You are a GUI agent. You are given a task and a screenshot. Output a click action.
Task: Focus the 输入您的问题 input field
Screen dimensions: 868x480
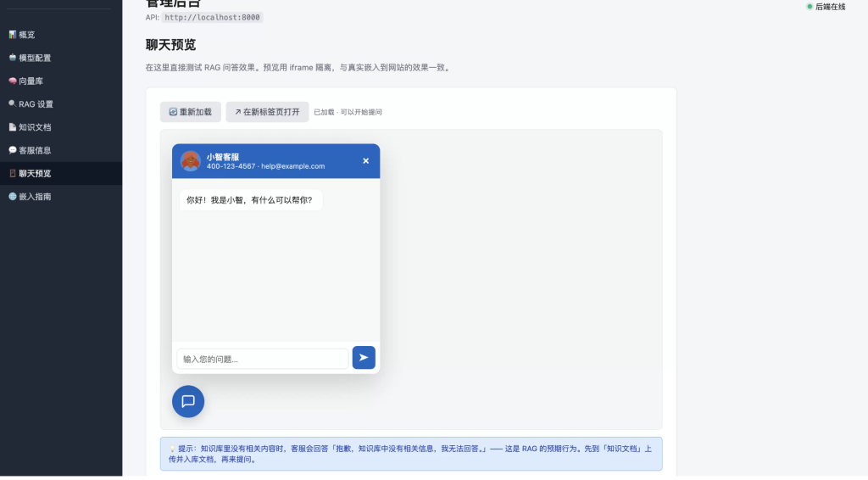click(x=263, y=359)
